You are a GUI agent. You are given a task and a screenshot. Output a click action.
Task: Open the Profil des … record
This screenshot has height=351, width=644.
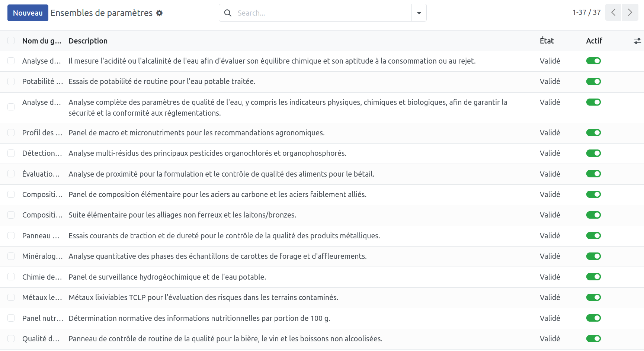tap(42, 133)
